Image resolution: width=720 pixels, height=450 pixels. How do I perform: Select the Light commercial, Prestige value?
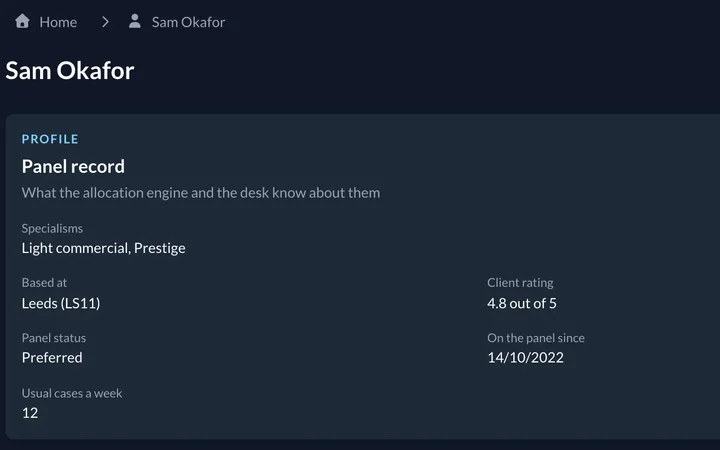pos(103,248)
